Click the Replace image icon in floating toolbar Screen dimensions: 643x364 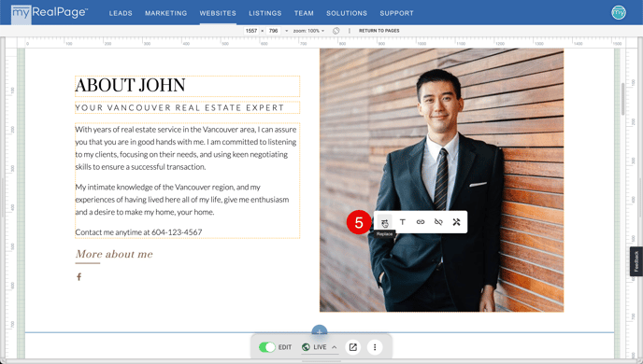[x=384, y=222]
